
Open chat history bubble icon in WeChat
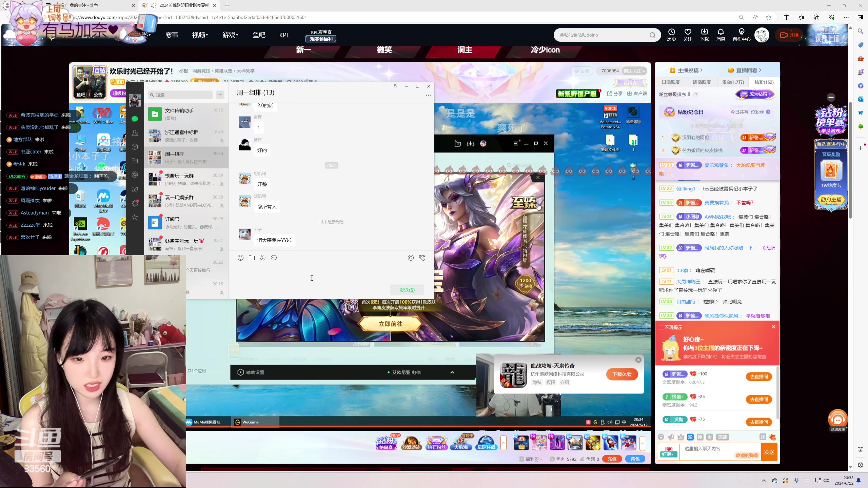pos(274,258)
